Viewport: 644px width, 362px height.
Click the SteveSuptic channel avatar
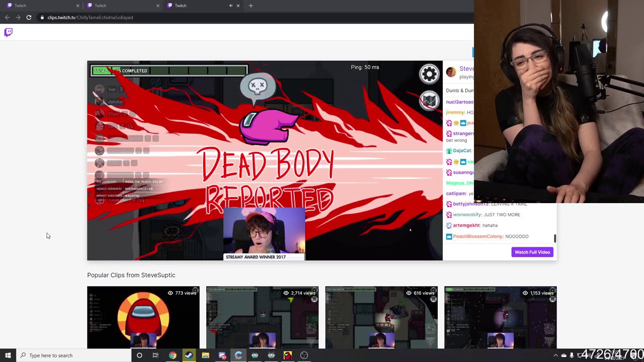(451, 72)
